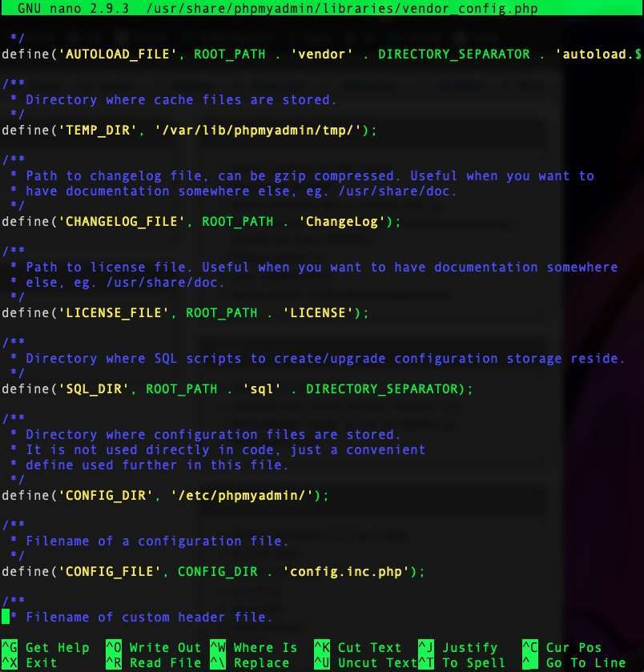
Task: Click the 'GNU nano 2.9.3' version text
Action: 73,8
